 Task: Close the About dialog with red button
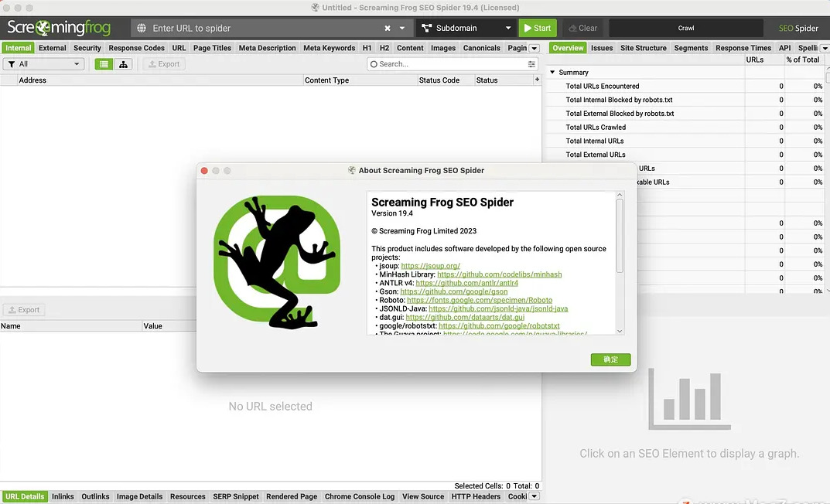tap(204, 170)
